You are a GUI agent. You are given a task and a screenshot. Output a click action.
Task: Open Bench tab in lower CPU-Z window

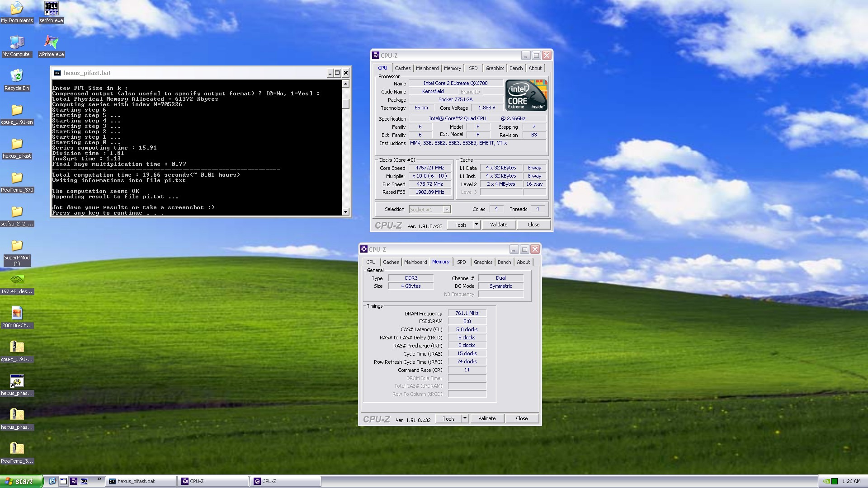click(x=504, y=262)
